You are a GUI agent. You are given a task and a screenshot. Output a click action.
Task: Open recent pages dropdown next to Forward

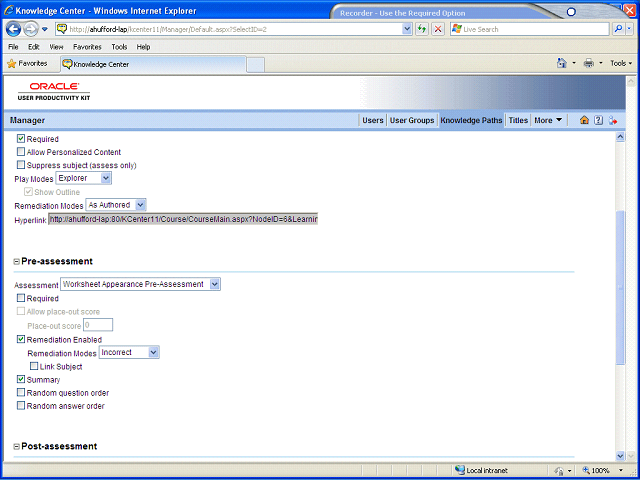[45, 29]
